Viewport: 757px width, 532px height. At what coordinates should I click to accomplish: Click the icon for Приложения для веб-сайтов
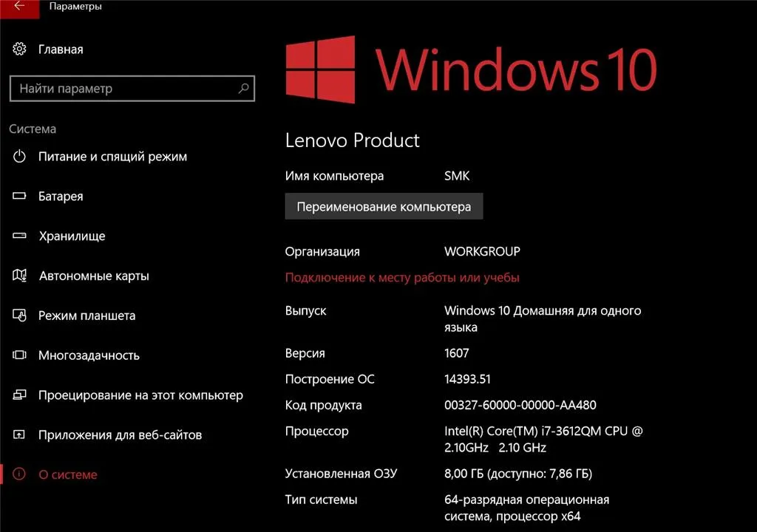point(19,434)
